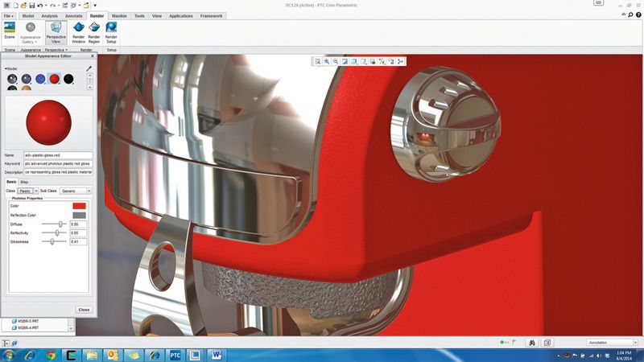Toggle the spin center icon in graphics toolbar

coord(400,62)
